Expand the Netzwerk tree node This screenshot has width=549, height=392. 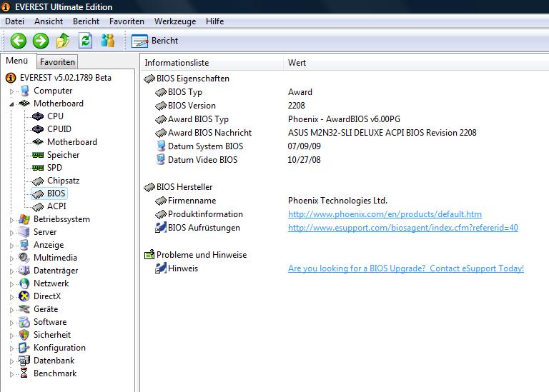(11, 284)
